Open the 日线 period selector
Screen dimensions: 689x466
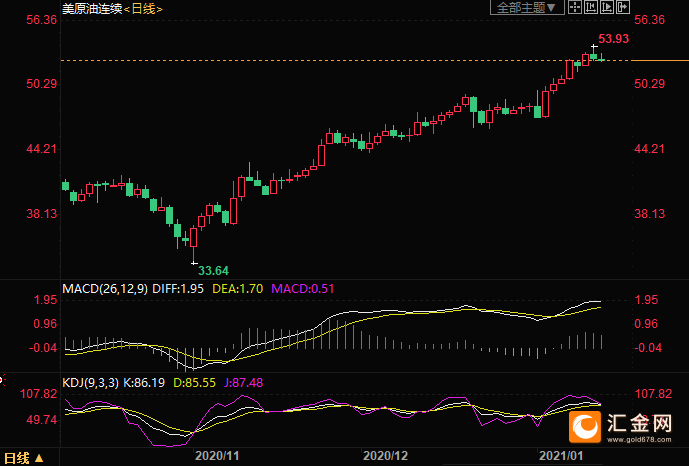click(24, 459)
